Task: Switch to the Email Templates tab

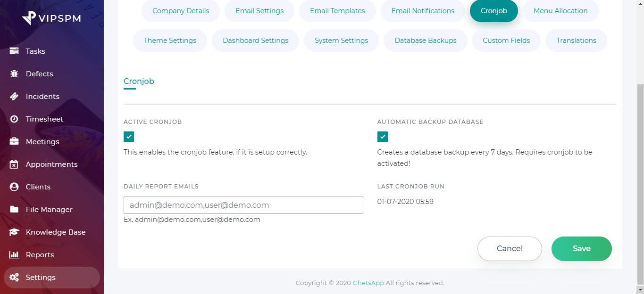Action: coord(337,10)
